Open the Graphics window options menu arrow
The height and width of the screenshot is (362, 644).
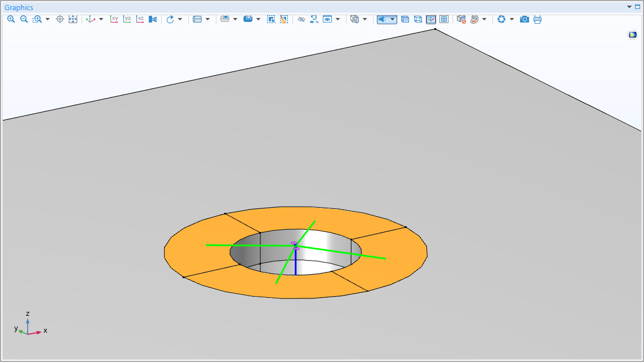(x=630, y=7)
